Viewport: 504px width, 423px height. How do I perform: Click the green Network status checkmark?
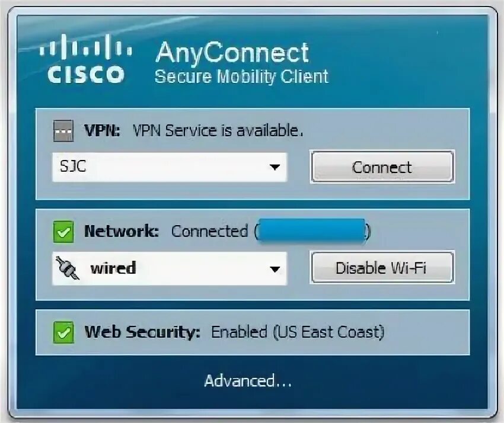click(x=63, y=232)
